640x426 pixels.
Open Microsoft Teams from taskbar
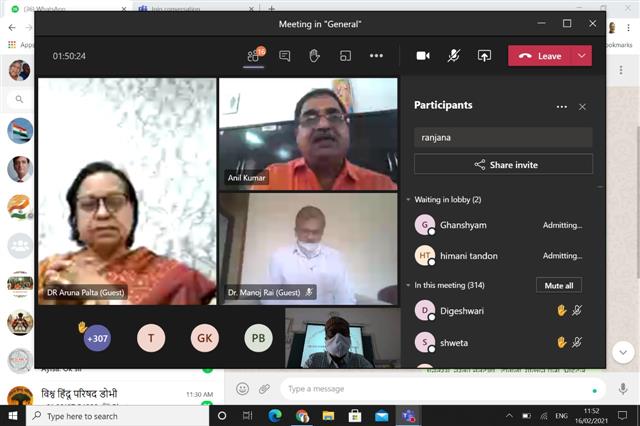pyautogui.click(x=408, y=416)
